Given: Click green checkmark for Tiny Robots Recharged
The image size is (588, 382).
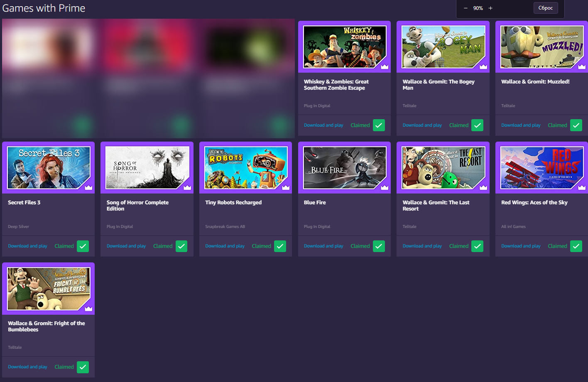Looking at the screenshot, I should tap(280, 246).
